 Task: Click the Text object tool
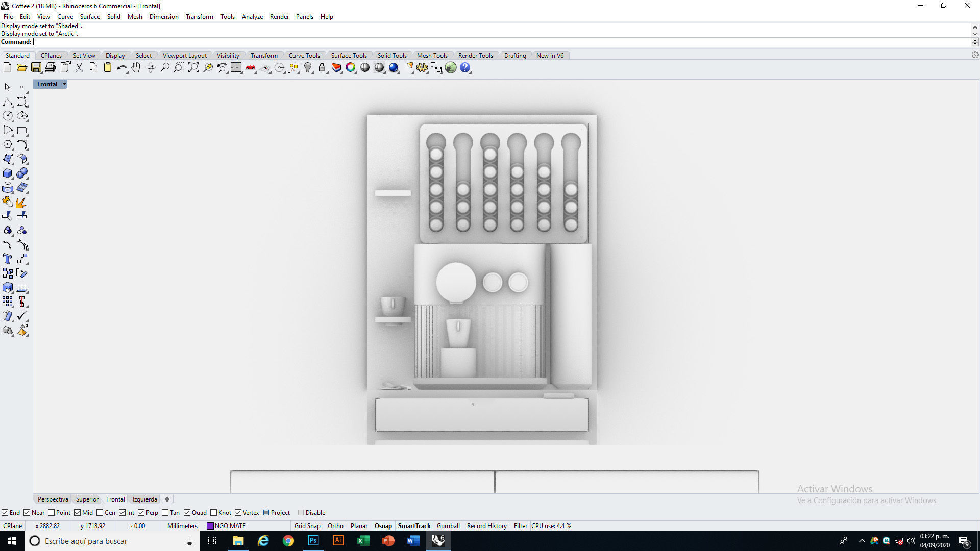tap(8, 259)
